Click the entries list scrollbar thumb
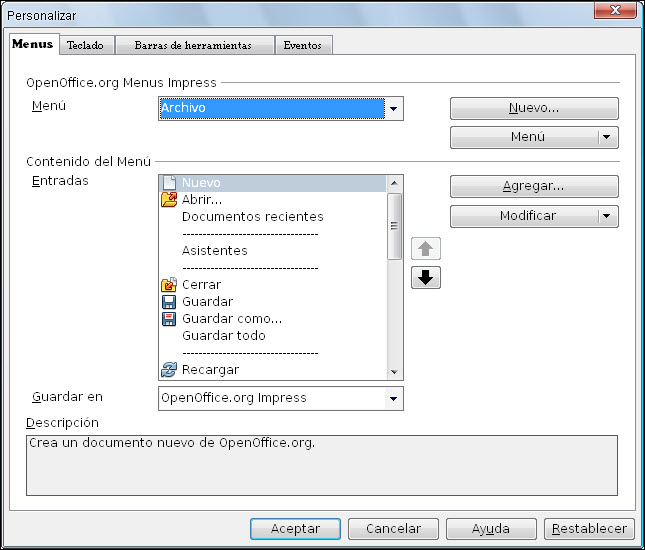Viewport: 645px width, 550px height. pos(394,227)
